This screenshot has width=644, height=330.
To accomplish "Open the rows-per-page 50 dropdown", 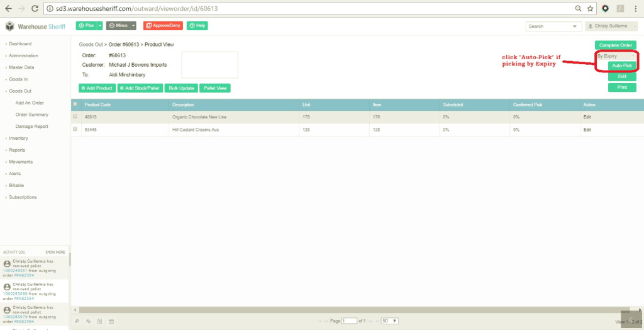I will pyautogui.click(x=390, y=321).
